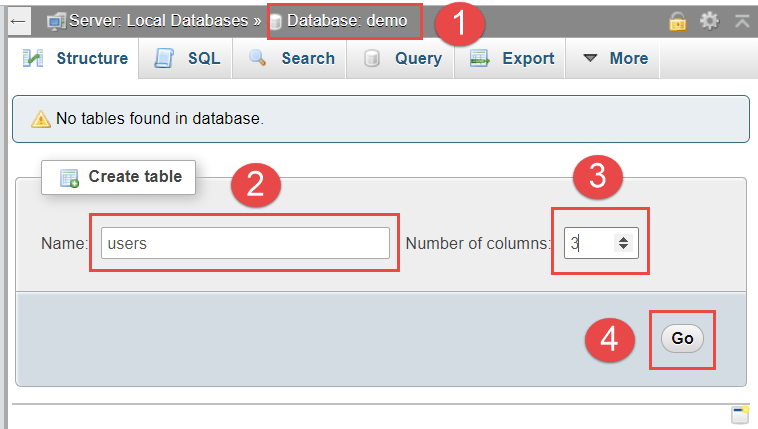
Task: Click the bottom-right console window icon
Action: 740,415
